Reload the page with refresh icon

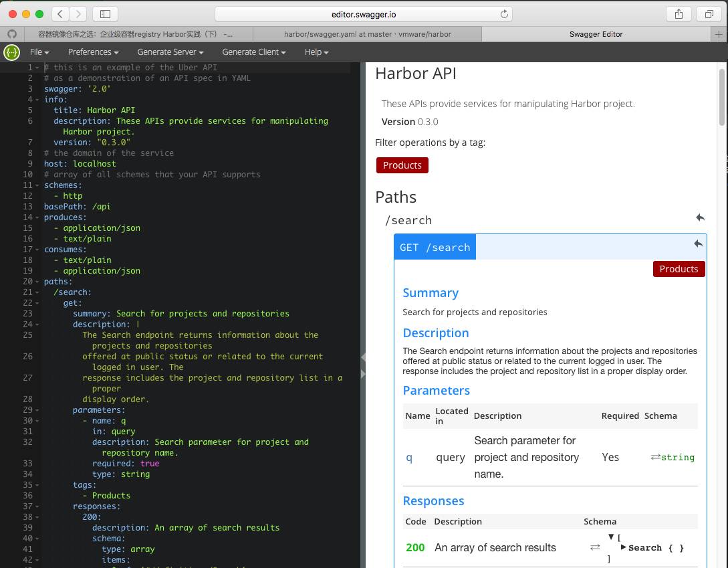pos(504,15)
